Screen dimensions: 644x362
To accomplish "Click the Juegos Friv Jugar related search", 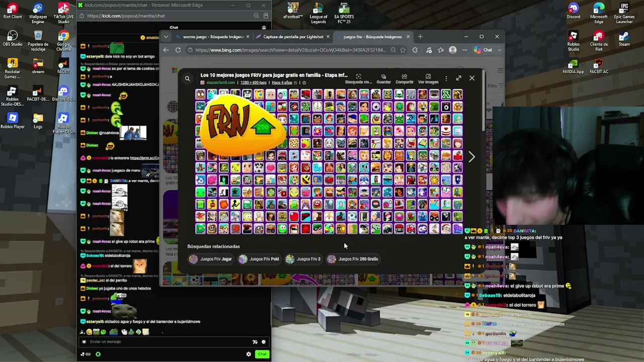I will click(210, 259).
